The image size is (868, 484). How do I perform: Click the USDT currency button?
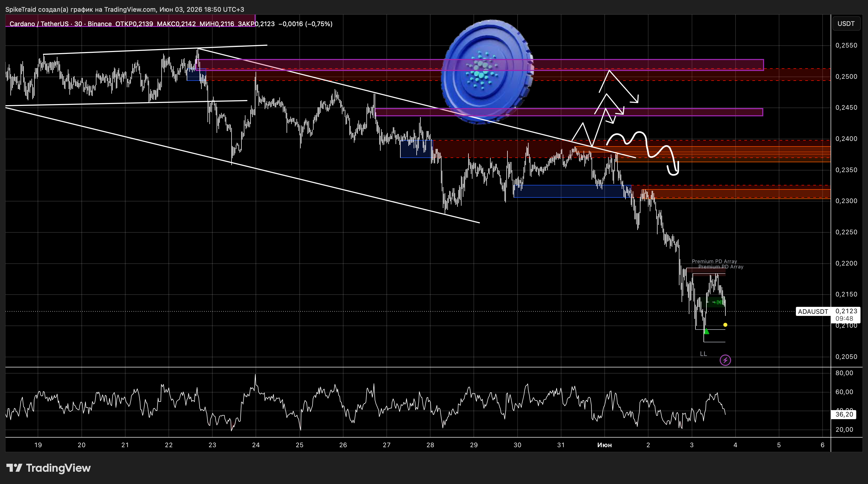846,23
